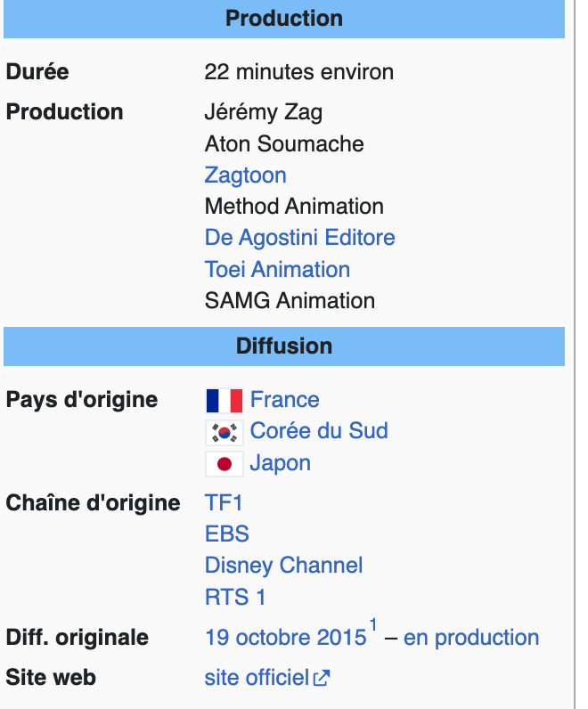Click the Diffusion section header

click(284, 346)
